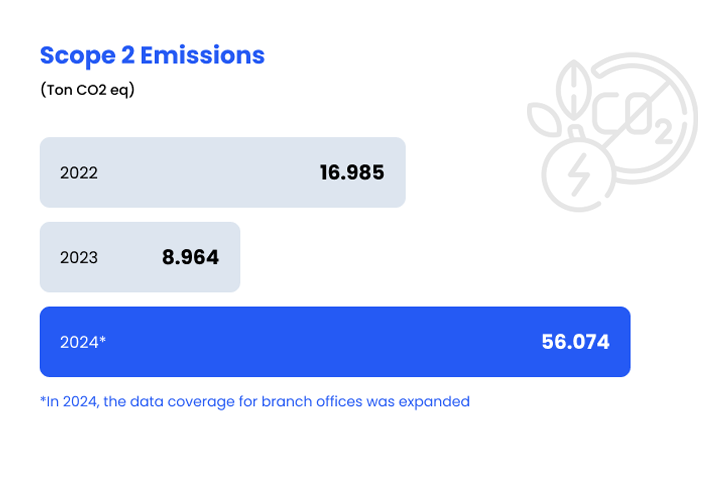The height and width of the screenshot is (489, 728).
Task: Click the footnote asterisk before In 2024
Action: click(x=43, y=399)
